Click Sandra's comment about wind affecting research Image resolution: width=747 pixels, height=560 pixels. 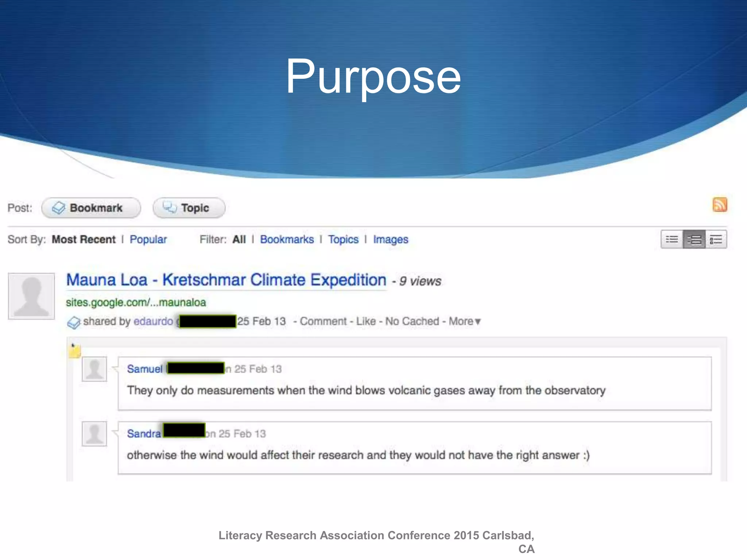[x=359, y=455]
